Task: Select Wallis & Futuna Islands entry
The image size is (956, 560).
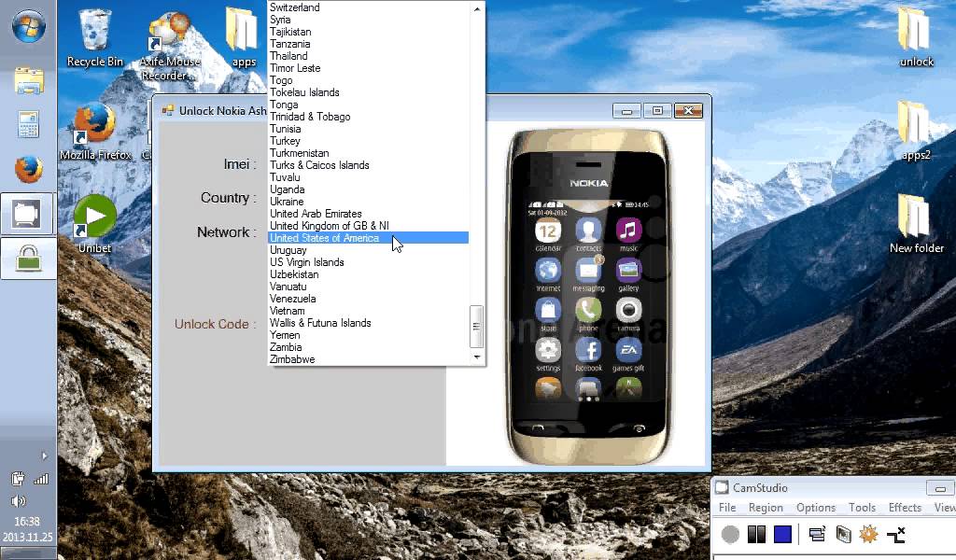Action: pyautogui.click(x=368, y=323)
